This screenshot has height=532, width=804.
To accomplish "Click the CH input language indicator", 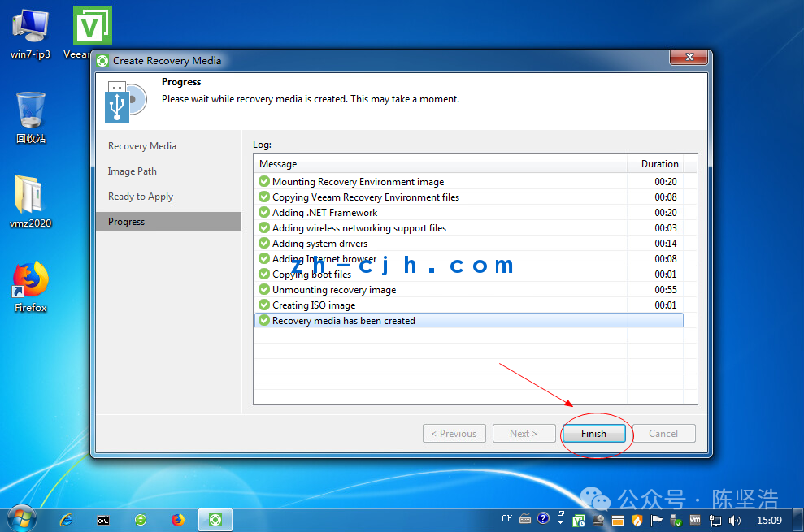I will (507, 519).
